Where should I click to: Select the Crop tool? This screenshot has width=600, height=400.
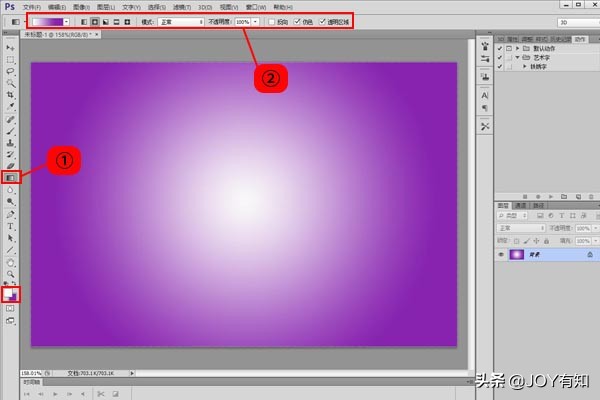pyautogui.click(x=10, y=95)
